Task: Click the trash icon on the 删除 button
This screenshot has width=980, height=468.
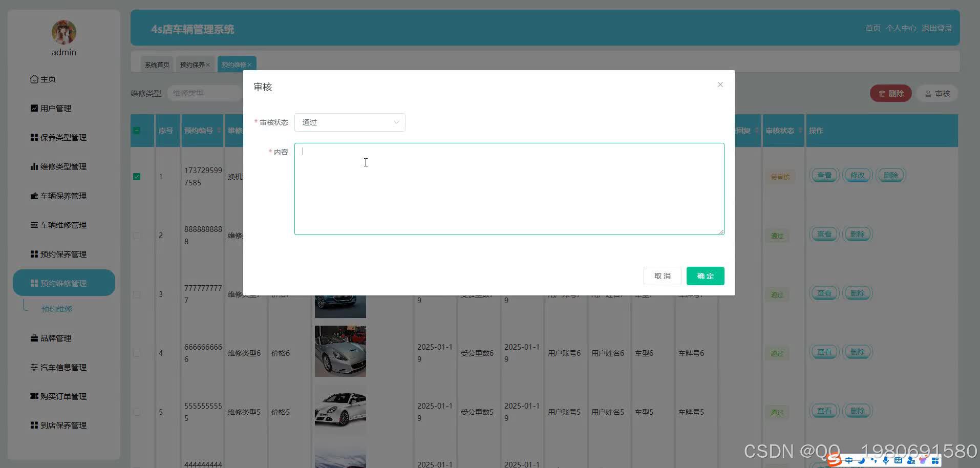Action: [x=882, y=93]
